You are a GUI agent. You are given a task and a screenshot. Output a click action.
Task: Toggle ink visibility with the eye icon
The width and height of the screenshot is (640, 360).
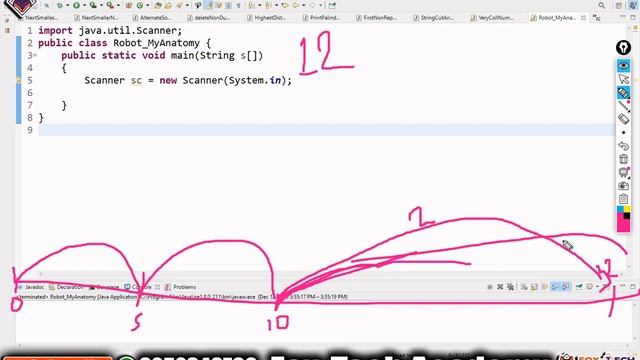point(623,65)
